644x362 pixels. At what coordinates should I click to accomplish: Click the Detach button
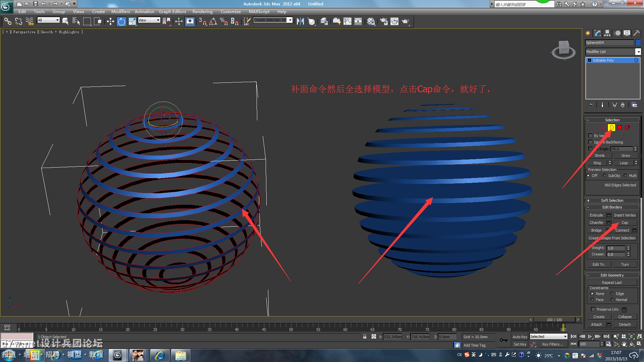(x=625, y=324)
